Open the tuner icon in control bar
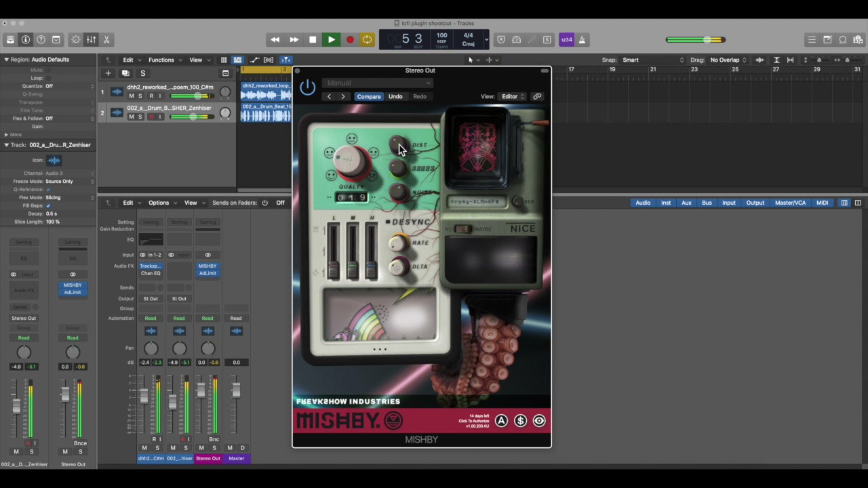868x488 pixels. pos(532,40)
